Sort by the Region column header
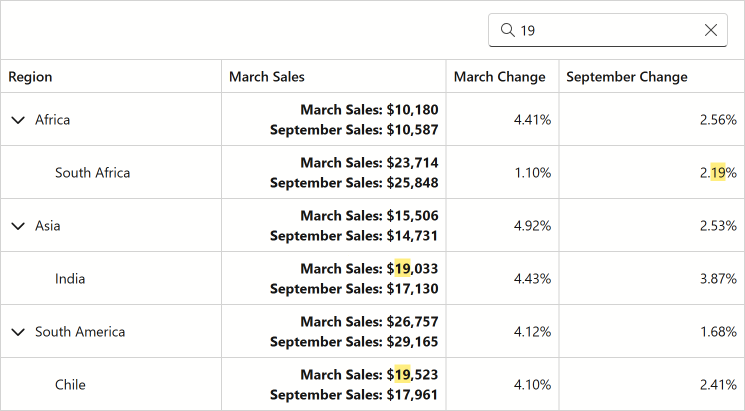 [x=111, y=76]
